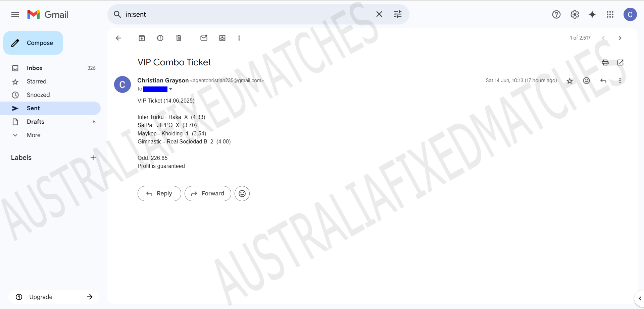Viewport: 644px width, 309px height.
Task: Open the Inbox folder
Action: 50,68
